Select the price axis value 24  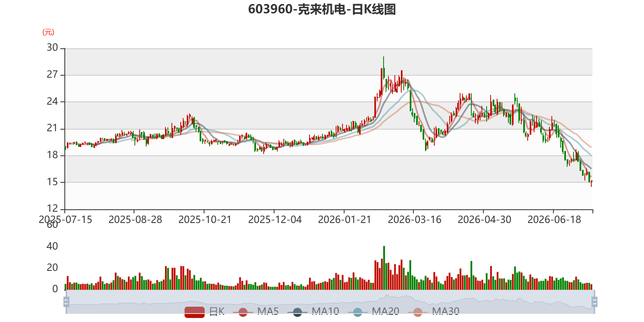(x=52, y=101)
